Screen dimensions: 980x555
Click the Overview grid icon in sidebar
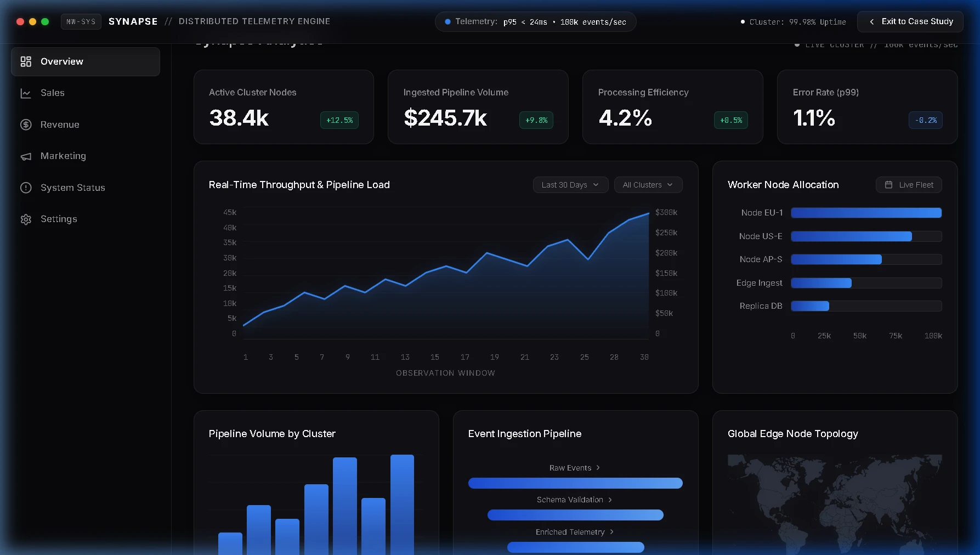pos(26,61)
